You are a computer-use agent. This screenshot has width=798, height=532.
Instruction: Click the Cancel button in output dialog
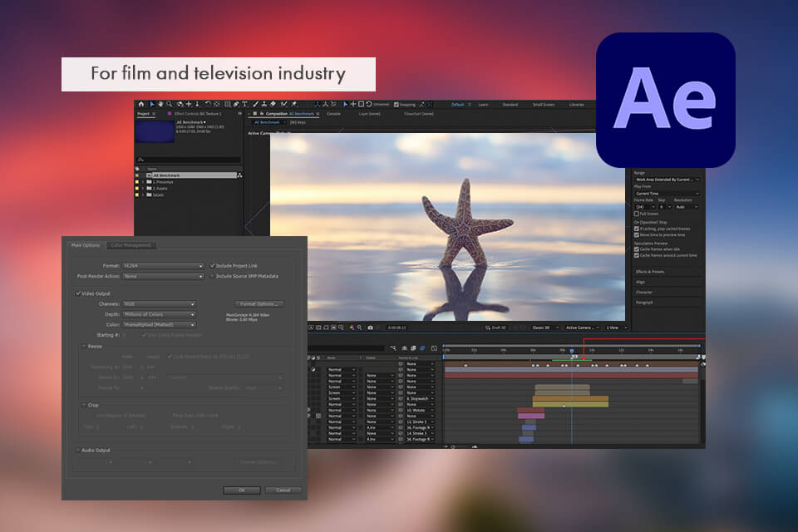(x=283, y=490)
